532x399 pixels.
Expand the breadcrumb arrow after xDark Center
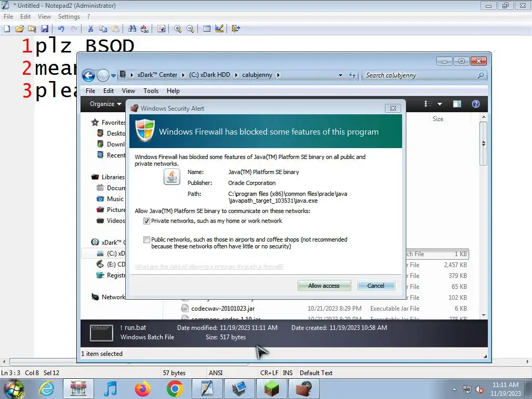tap(183, 75)
